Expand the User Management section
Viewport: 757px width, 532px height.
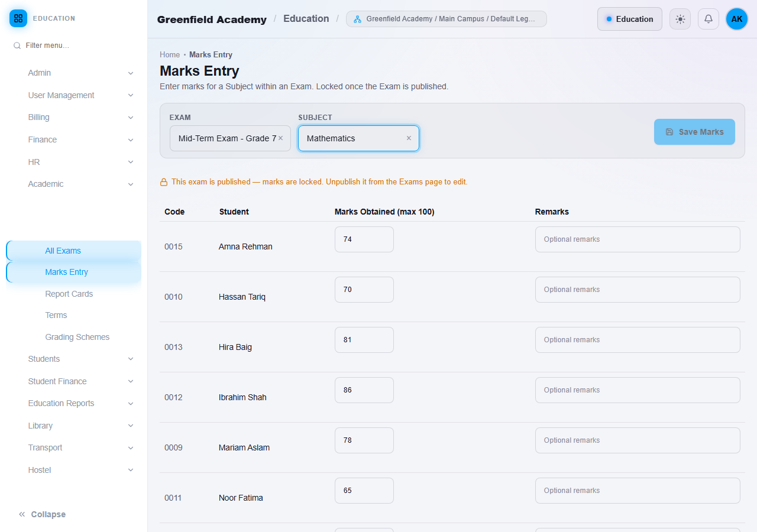point(80,95)
